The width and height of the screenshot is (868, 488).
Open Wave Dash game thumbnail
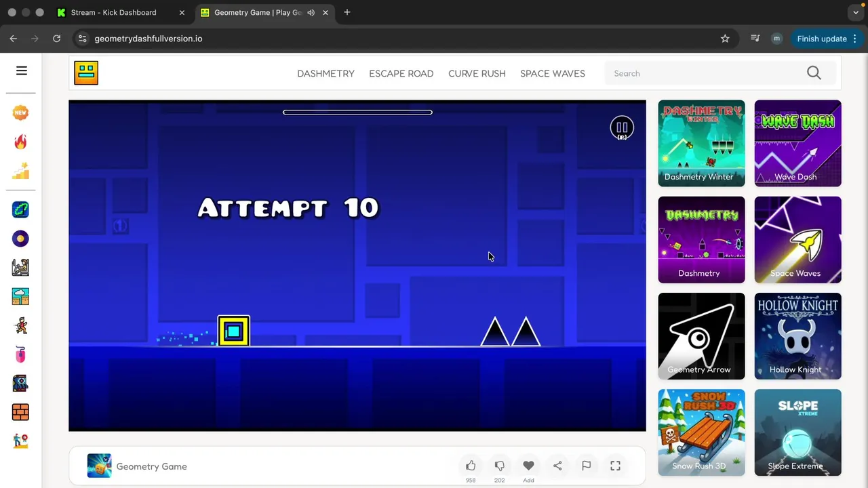click(797, 143)
